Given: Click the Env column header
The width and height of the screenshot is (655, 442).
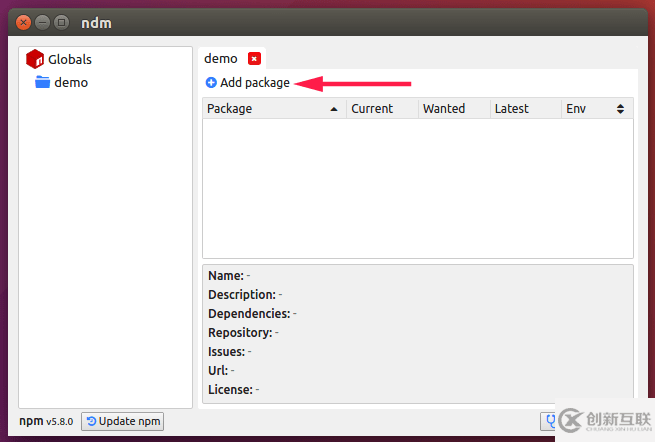Looking at the screenshot, I should (x=577, y=109).
